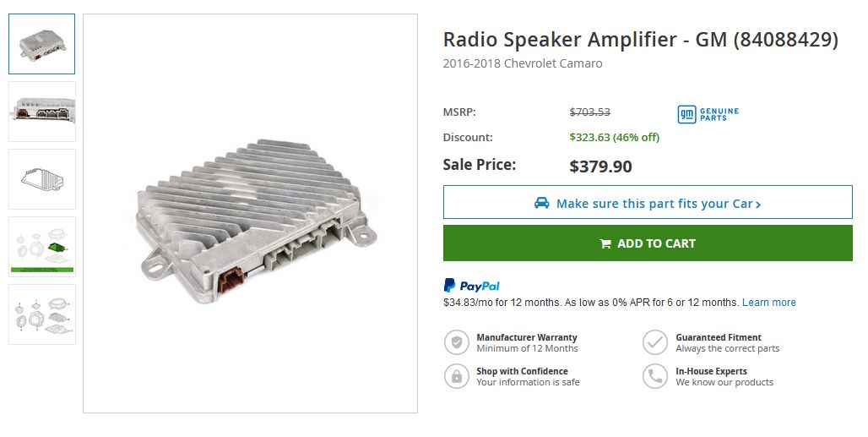Click the Manufacturer Warranty shield icon
The image size is (868, 437).
pos(457,342)
